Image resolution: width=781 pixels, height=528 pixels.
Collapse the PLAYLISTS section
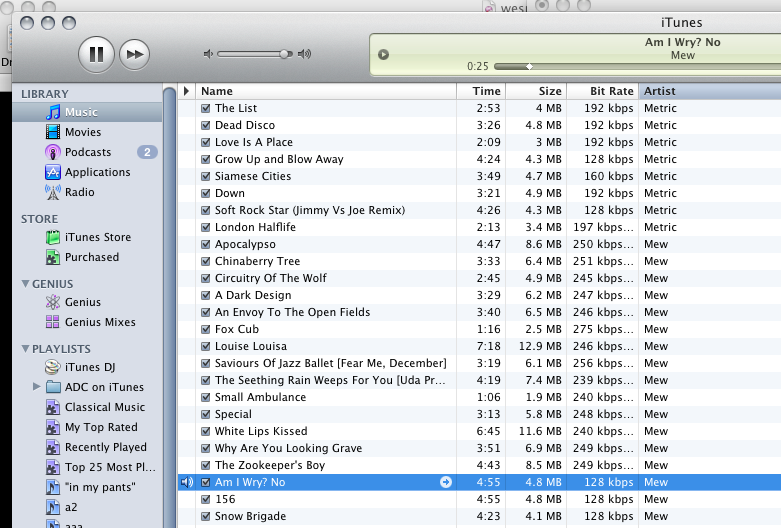[25, 349]
